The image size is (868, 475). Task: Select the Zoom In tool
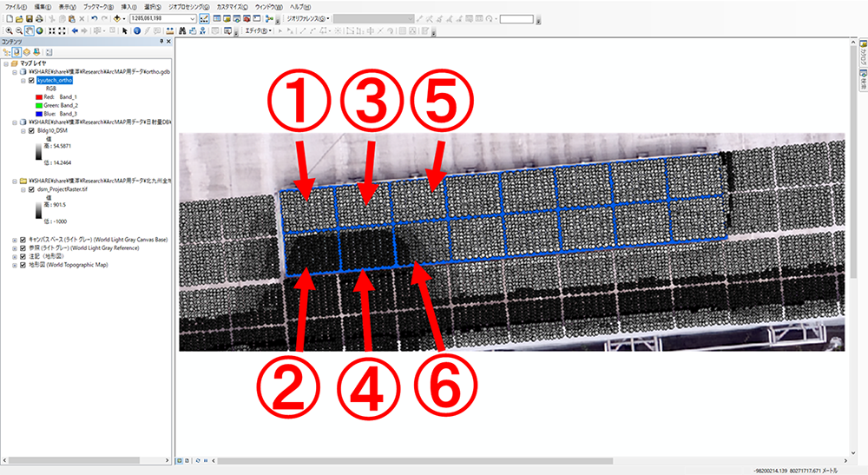[x=8, y=30]
